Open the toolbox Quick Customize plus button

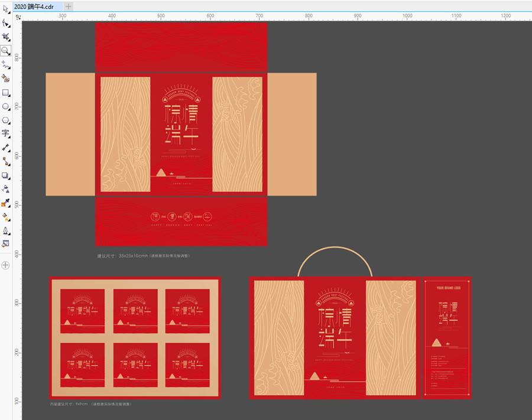coord(5,265)
